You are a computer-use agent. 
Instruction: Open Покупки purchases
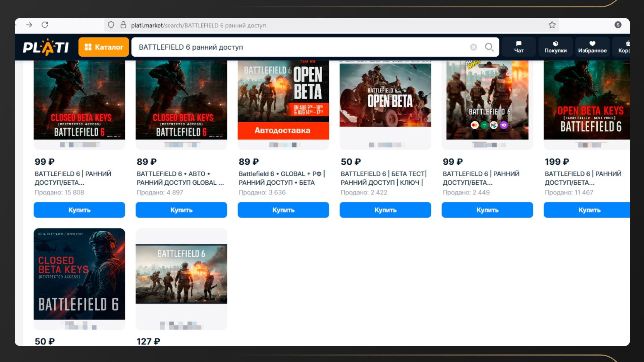coord(555,47)
